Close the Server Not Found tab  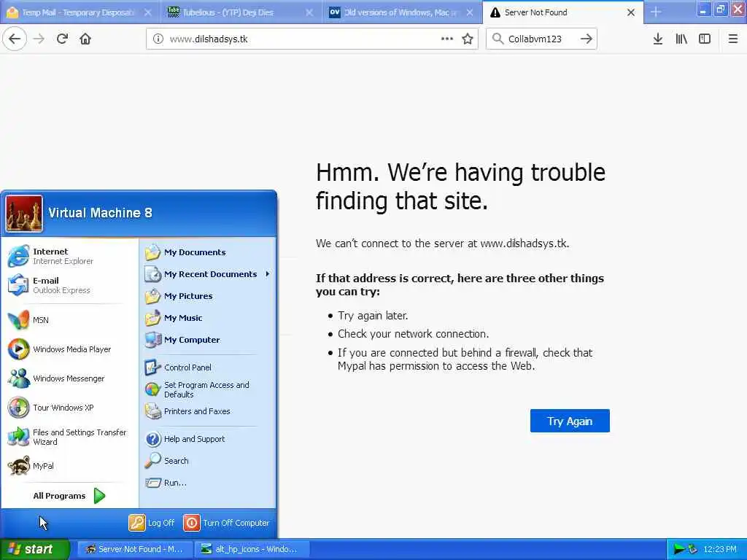pyautogui.click(x=631, y=12)
